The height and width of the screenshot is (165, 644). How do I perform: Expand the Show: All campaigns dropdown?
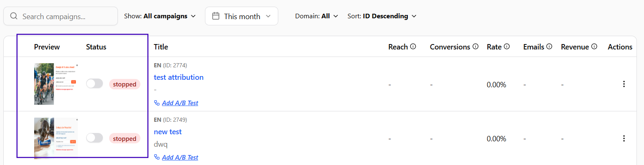(x=160, y=16)
